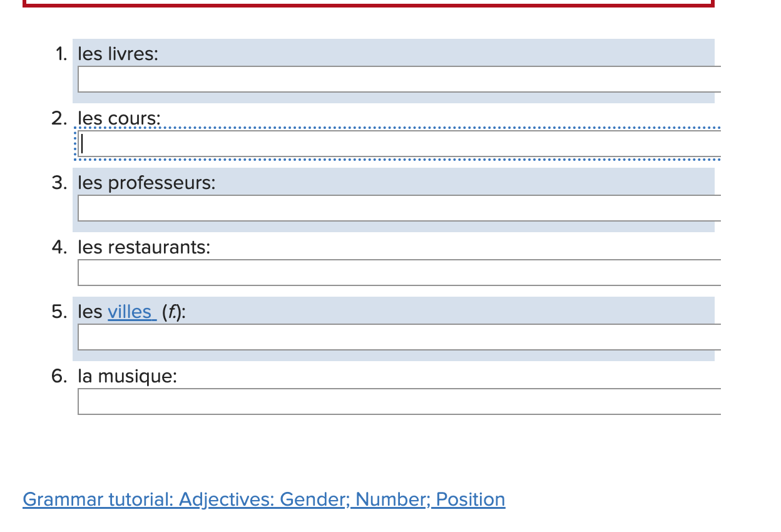Click the red-bordered box at the top

[369, 4]
